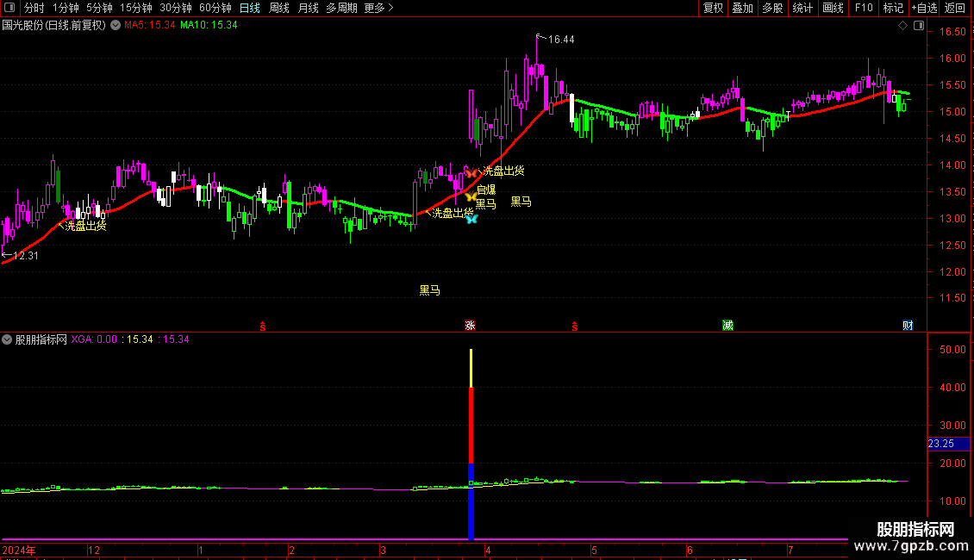The width and height of the screenshot is (974, 560).
Task: Click the red butterfly signal icon
Action: pyautogui.click(x=471, y=172)
